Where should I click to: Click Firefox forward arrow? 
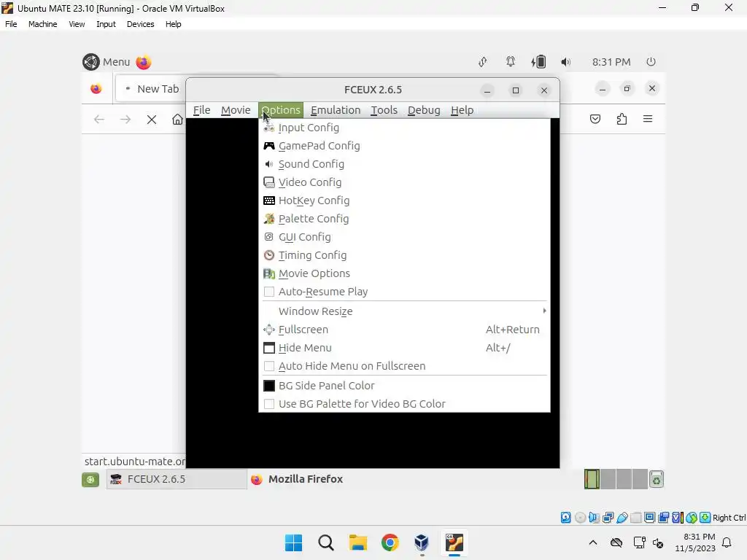pyautogui.click(x=125, y=119)
